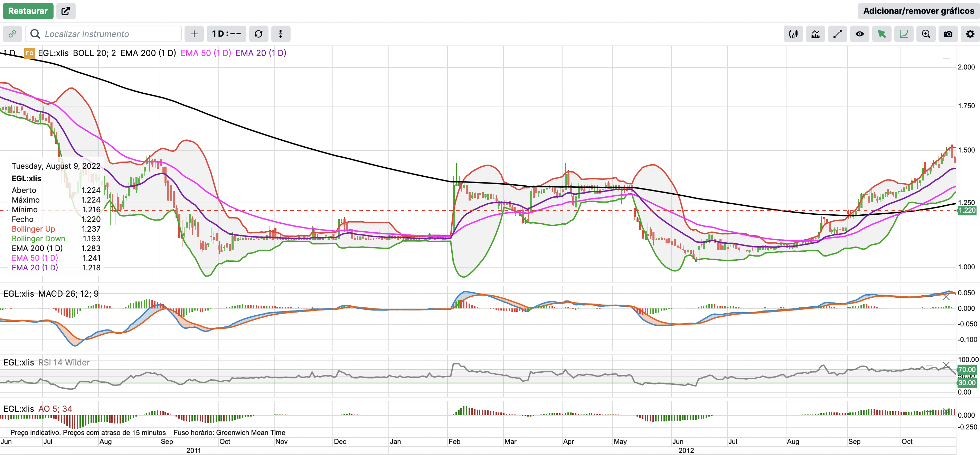980x455 pixels.
Task: Open the indicators menu icon
Action: [815, 34]
